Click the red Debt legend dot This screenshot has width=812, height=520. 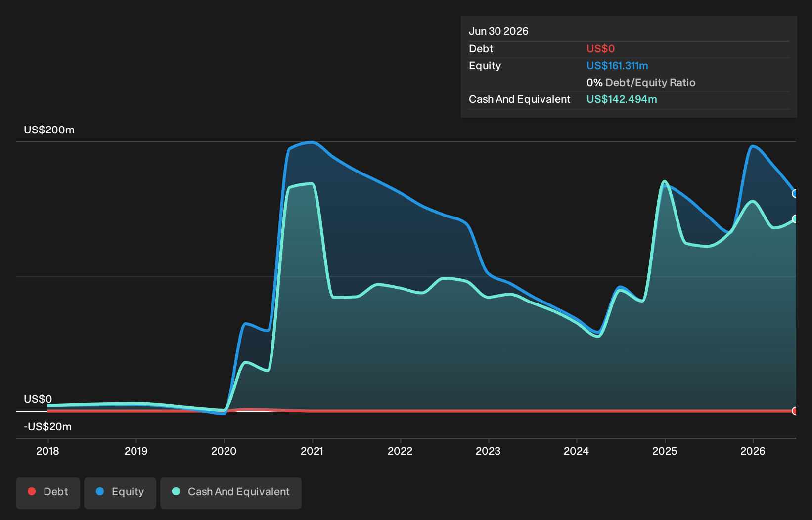pos(32,491)
